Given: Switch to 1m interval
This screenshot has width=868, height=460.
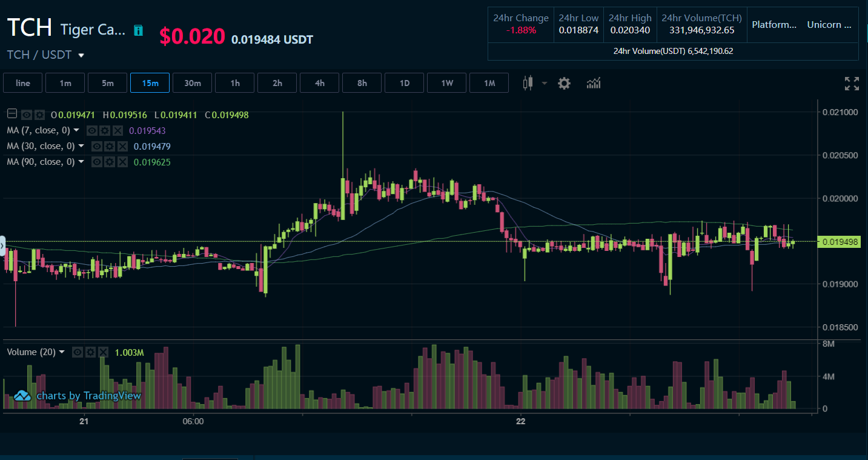Looking at the screenshot, I should (65, 83).
